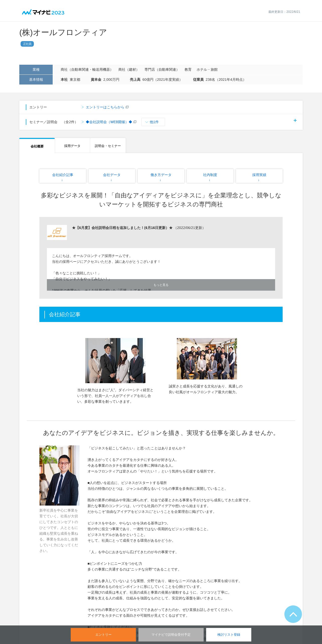Click the large team office photo
Screen dimensions: 322x644
click(207, 359)
